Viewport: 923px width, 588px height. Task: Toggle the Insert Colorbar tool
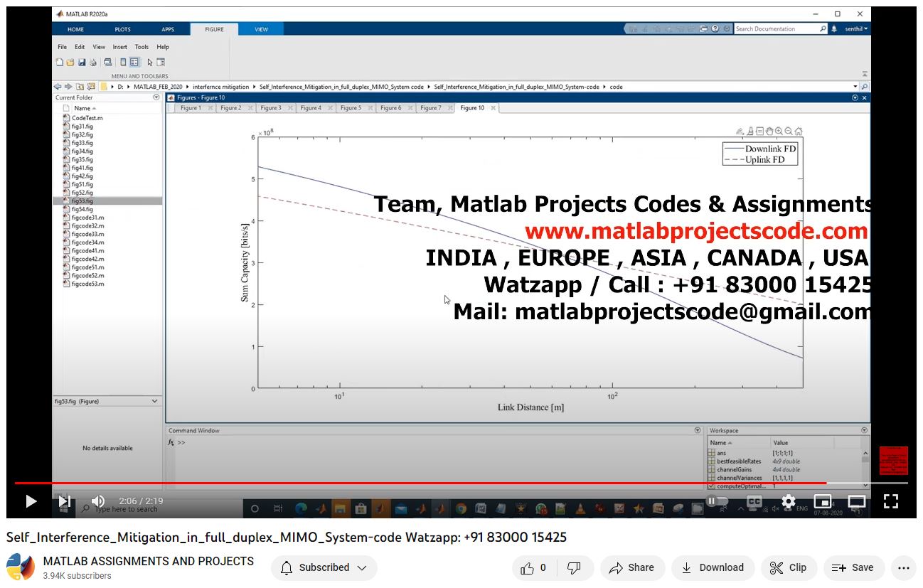point(123,62)
